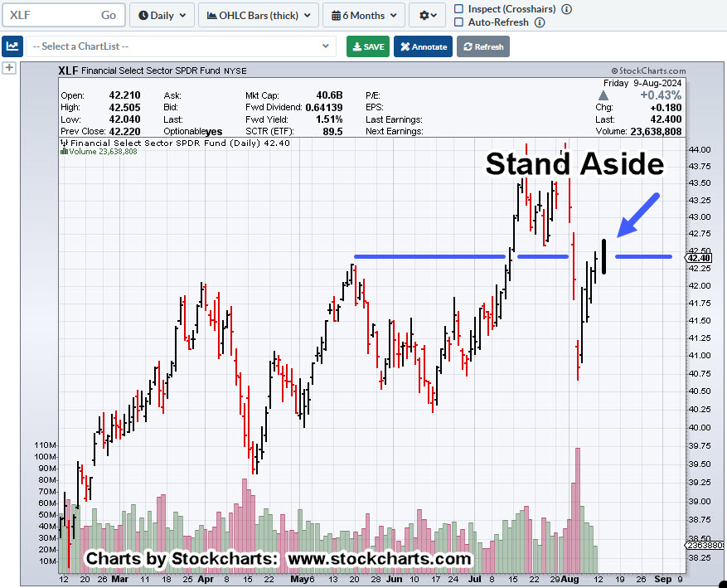Expand the OHLC Bars (thick) chart type dropdown
727x588 pixels.
point(259,15)
